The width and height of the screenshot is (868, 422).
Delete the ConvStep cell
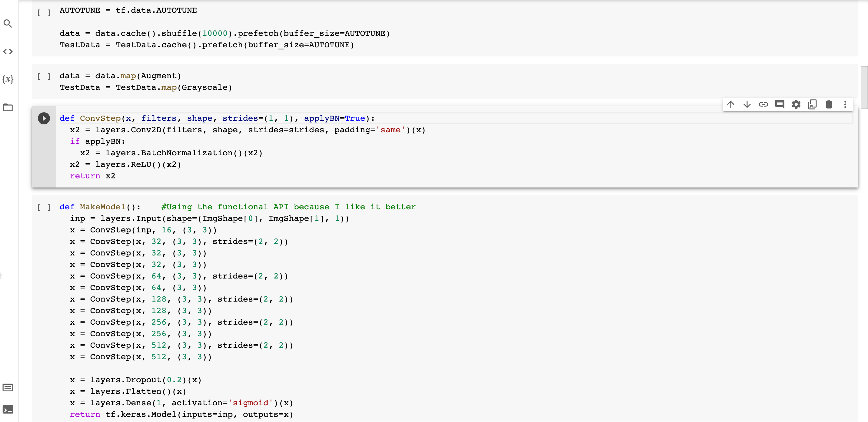(829, 105)
